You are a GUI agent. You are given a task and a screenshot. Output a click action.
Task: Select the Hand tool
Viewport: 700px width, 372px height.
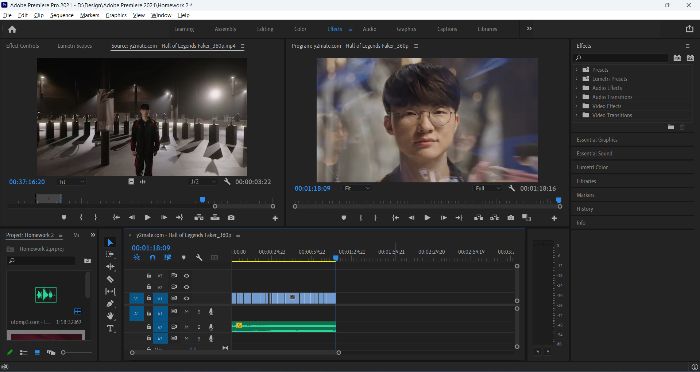[110, 316]
